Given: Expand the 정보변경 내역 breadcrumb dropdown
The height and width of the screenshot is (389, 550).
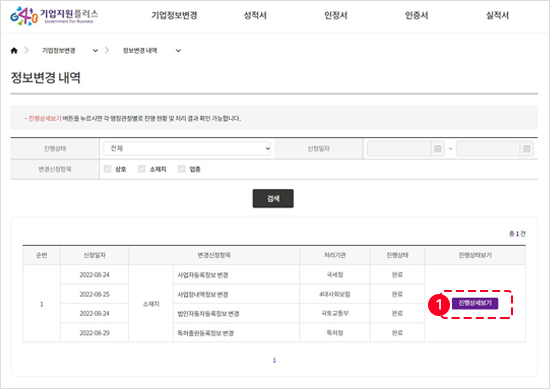Looking at the screenshot, I should point(178,51).
